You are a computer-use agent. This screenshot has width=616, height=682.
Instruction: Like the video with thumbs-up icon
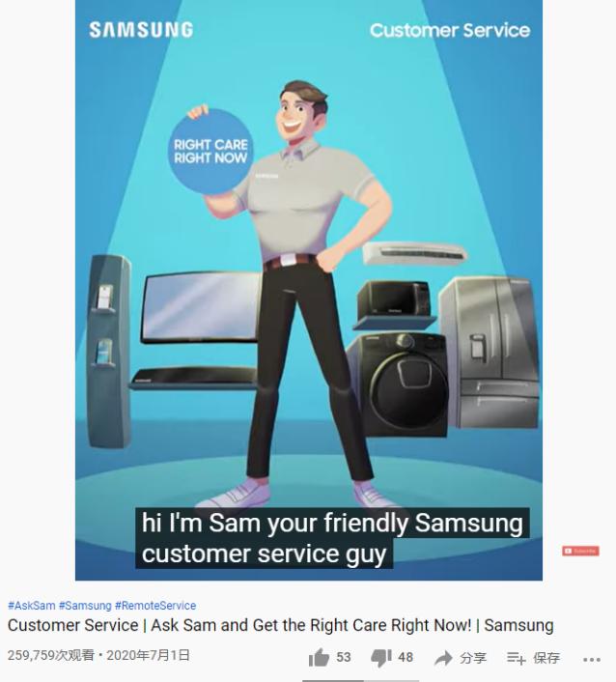click(319, 657)
